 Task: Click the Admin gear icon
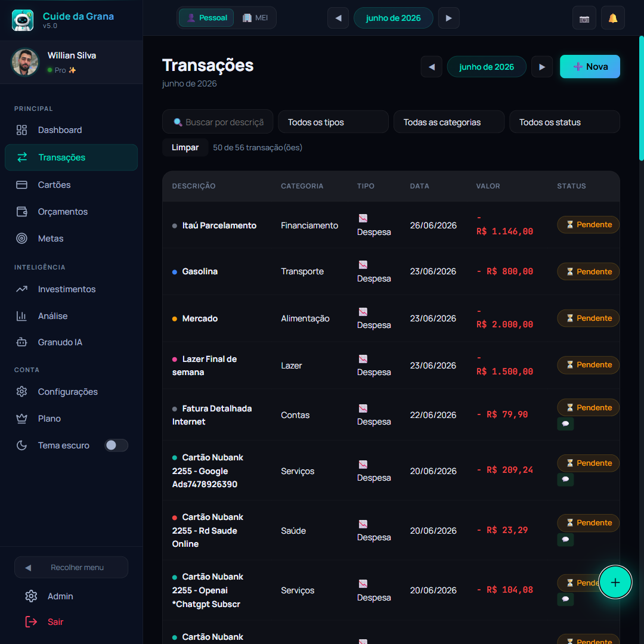[x=31, y=596]
